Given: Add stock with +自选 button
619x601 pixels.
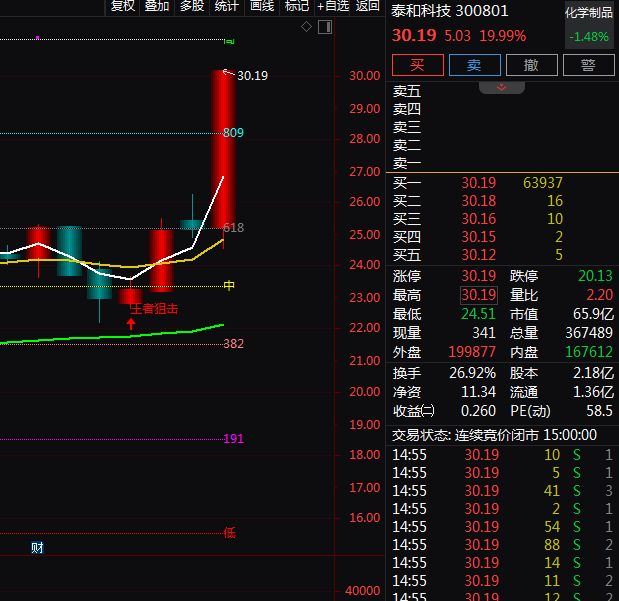Looking at the screenshot, I should (332, 6).
